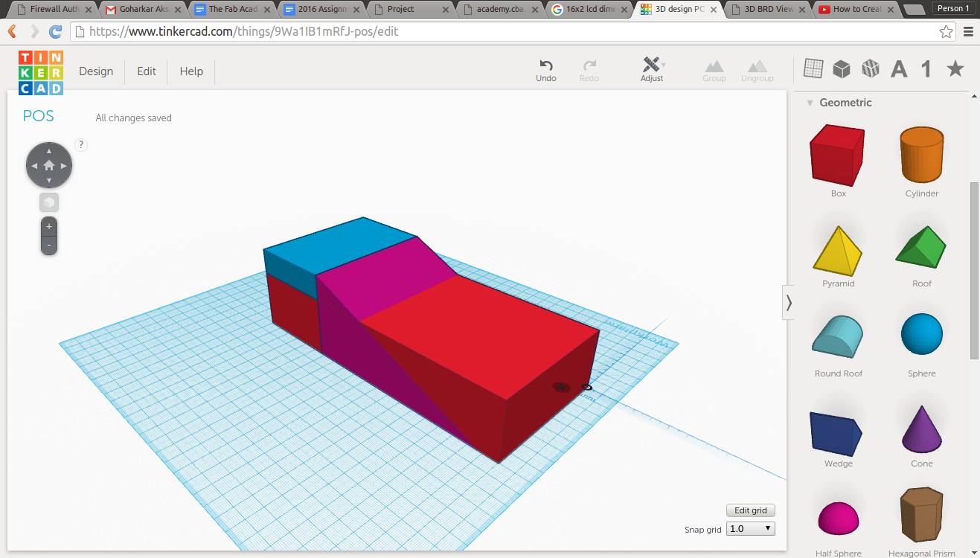Click the shapes panel scrollbar
This screenshot has width=980, height=558.
[x=974, y=270]
